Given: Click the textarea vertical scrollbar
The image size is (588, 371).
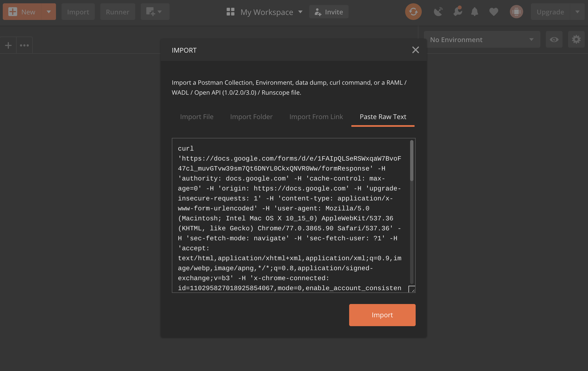Looking at the screenshot, I should [x=412, y=161].
